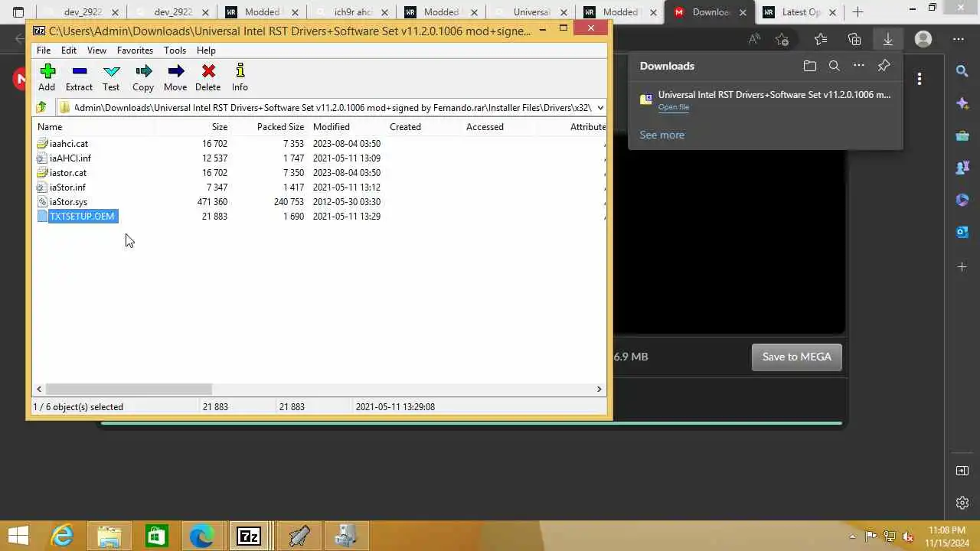Open the Help menu

[x=206, y=51]
